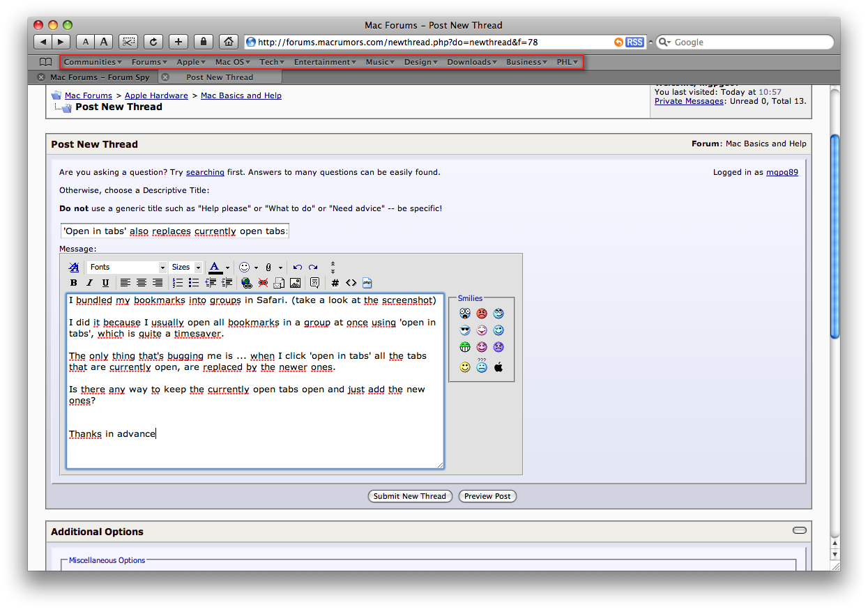Remove link with unlink icon
The image size is (868, 609).
click(x=263, y=283)
